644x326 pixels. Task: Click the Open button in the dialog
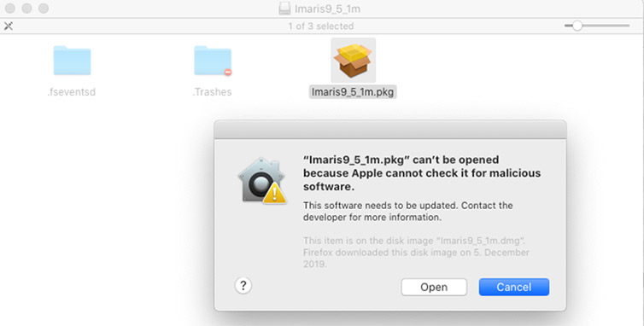coord(434,287)
